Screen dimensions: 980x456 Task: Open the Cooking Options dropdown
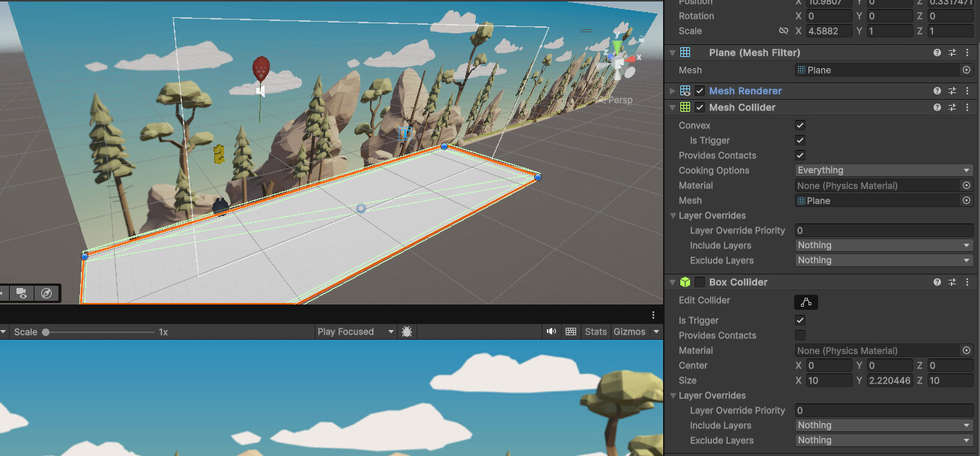pos(883,170)
